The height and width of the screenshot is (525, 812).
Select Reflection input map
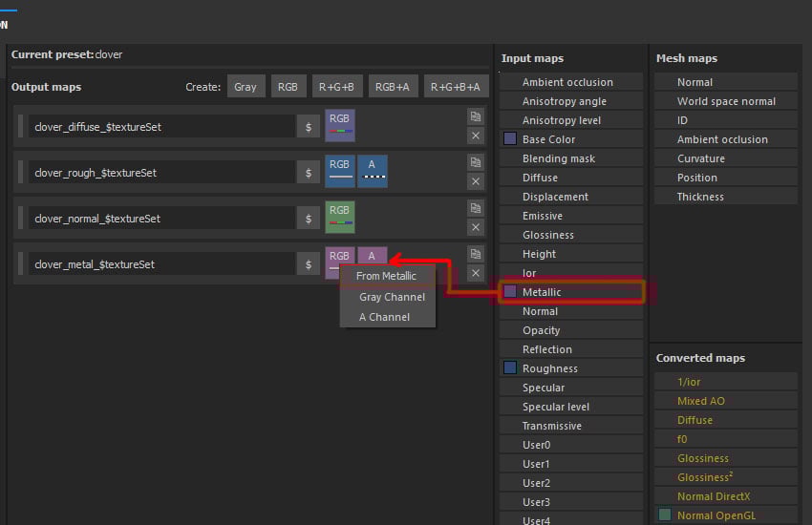point(571,349)
